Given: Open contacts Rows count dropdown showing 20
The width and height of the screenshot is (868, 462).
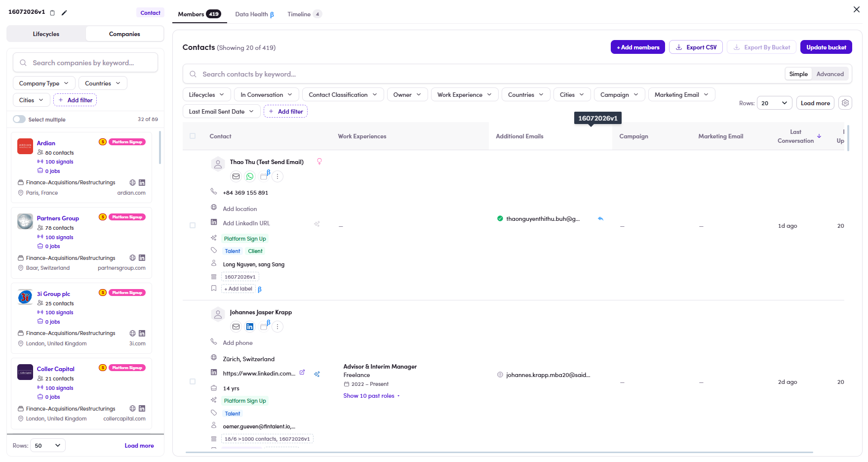Looking at the screenshot, I should pos(774,103).
